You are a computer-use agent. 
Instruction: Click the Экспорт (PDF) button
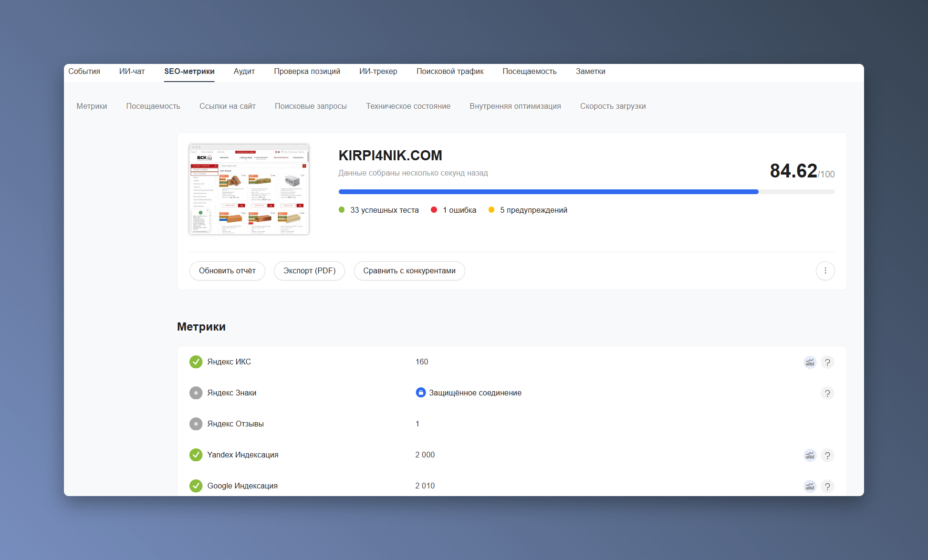click(309, 271)
